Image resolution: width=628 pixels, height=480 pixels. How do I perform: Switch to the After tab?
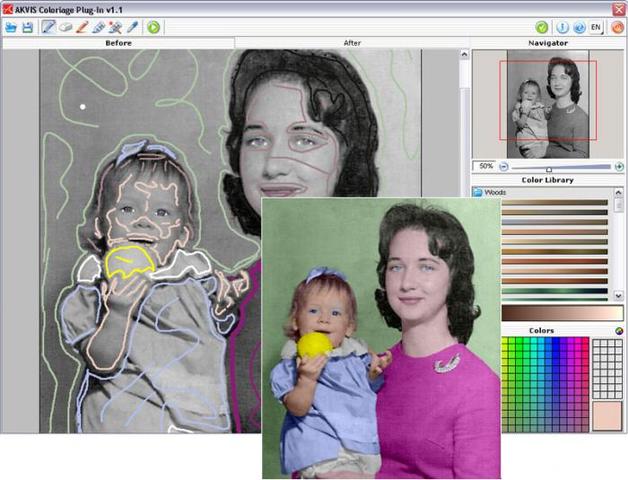point(352,43)
